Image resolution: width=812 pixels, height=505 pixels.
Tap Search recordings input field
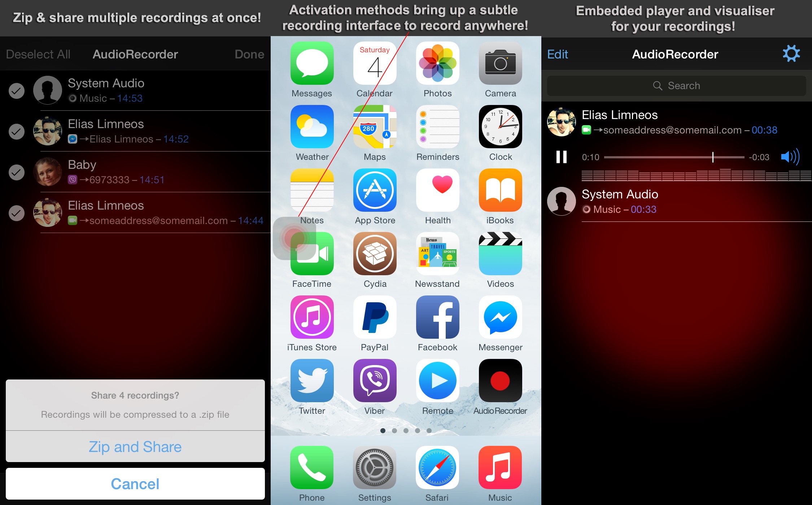click(676, 86)
